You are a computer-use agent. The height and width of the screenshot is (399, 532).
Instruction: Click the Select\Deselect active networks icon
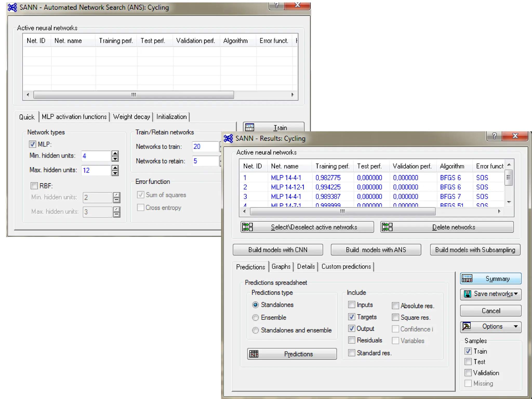(247, 227)
